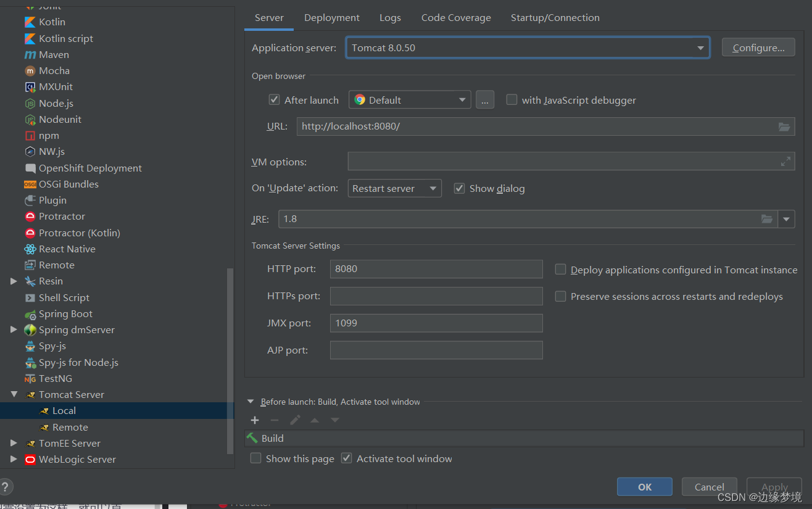
Task: Enable Preserve sessions across restarts and redeploys
Action: 560,296
